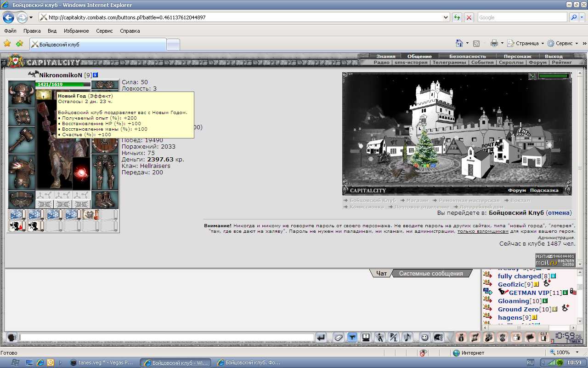Open the IE Favorites star

point(7,43)
